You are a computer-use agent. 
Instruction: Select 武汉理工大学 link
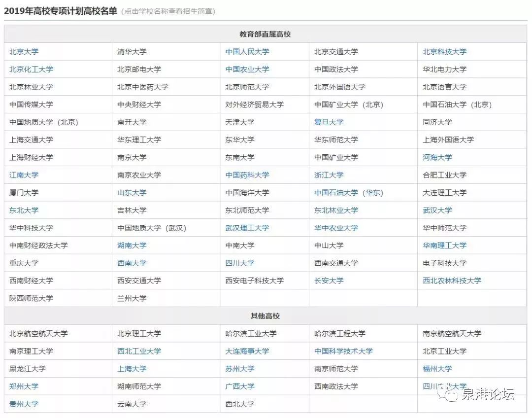pos(247,228)
